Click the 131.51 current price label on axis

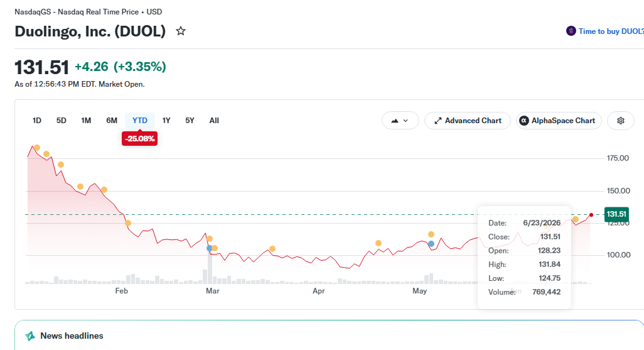(616, 214)
